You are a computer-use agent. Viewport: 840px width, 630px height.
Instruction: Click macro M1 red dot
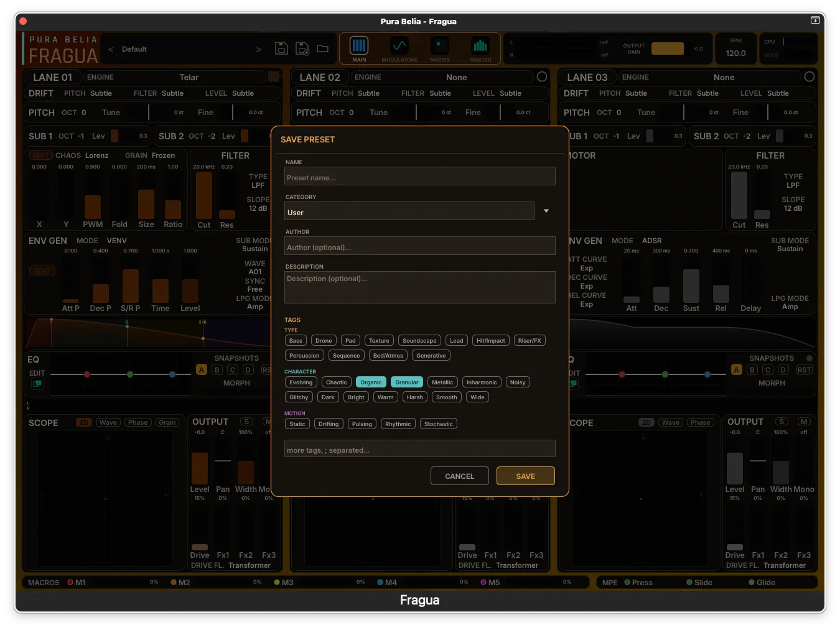(x=70, y=582)
